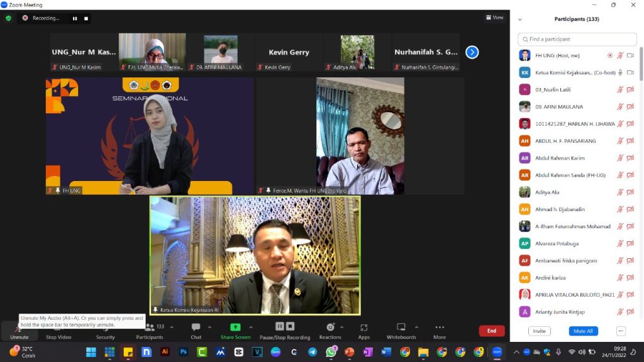The height and width of the screenshot is (362, 644).
Task: Expand the arrow next to Chat
Action: (209, 327)
